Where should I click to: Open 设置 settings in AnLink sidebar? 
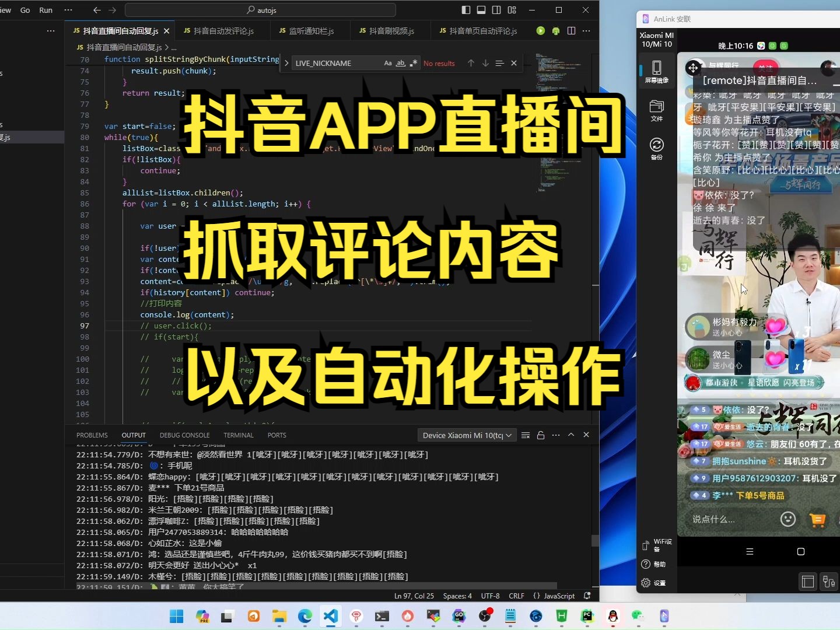coord(654,583)
